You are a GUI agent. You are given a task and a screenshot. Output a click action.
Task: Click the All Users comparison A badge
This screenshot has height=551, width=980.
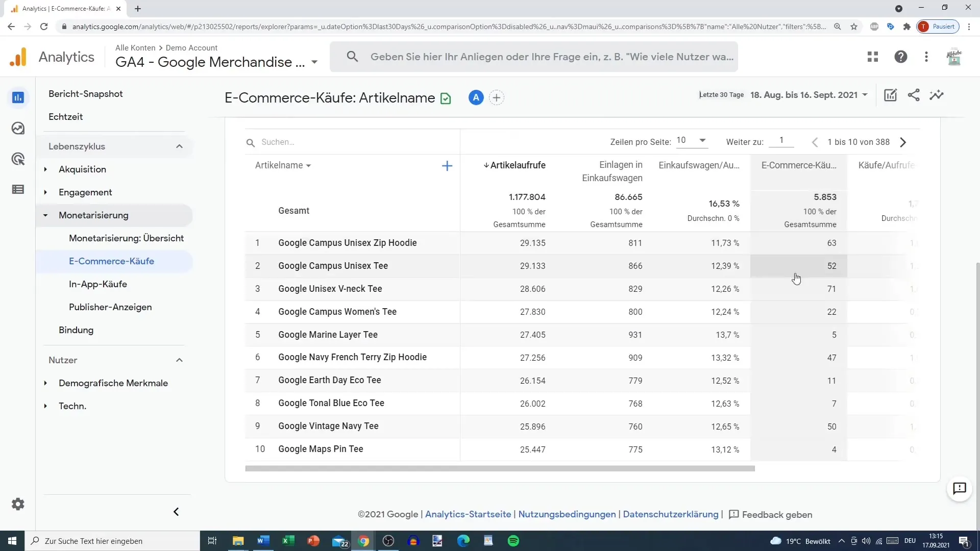pos(476,97)
